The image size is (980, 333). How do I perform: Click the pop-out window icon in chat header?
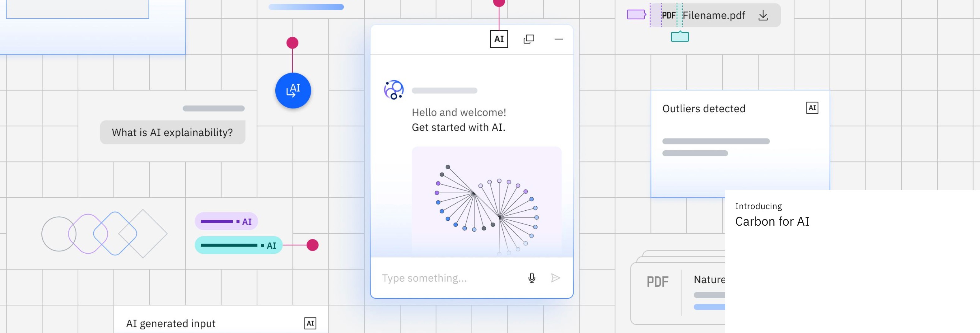(x=529, y=39)
